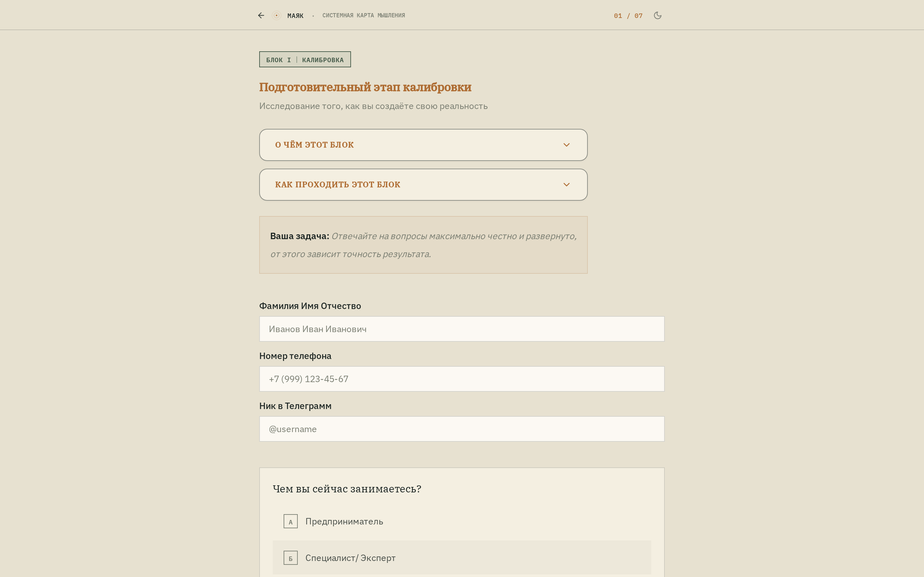The image size is (924, 577).
Task: Toggle dark mode with the moon icon
Action: tap(657, 15)
